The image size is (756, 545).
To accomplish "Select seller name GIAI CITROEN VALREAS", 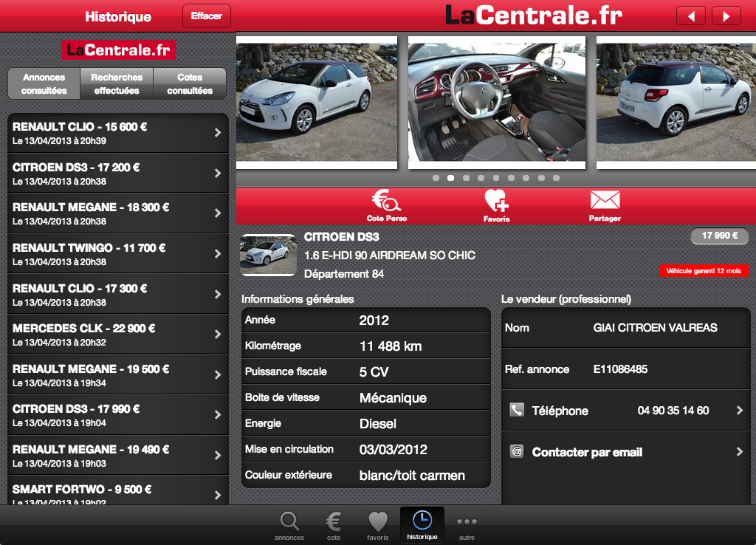I will click(x=656, y=327).
